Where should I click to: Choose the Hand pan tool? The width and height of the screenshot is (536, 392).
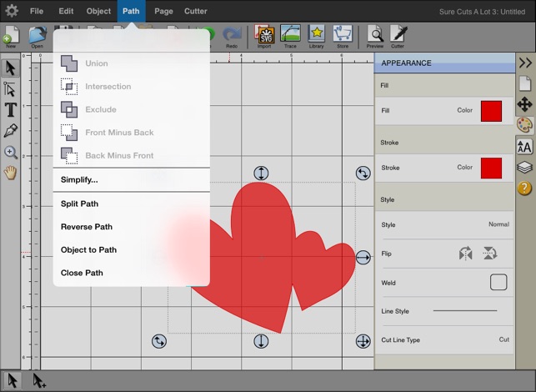click(11, 173)
